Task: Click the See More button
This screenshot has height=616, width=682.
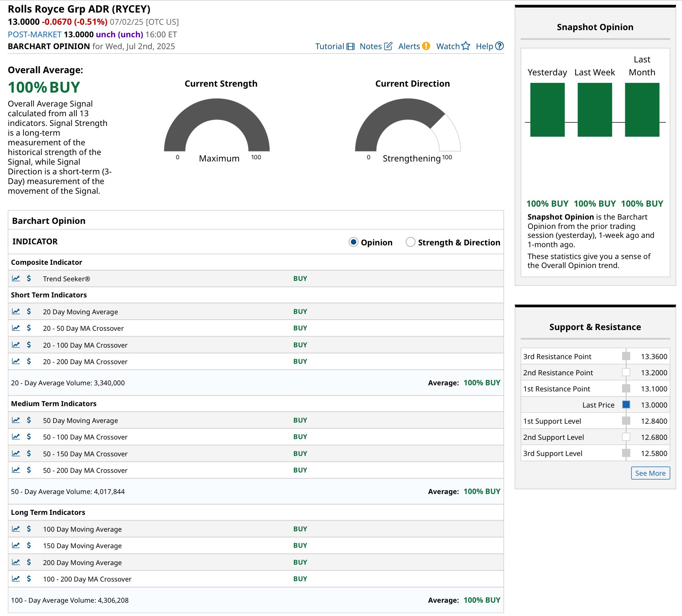Action: coord(650,473)
